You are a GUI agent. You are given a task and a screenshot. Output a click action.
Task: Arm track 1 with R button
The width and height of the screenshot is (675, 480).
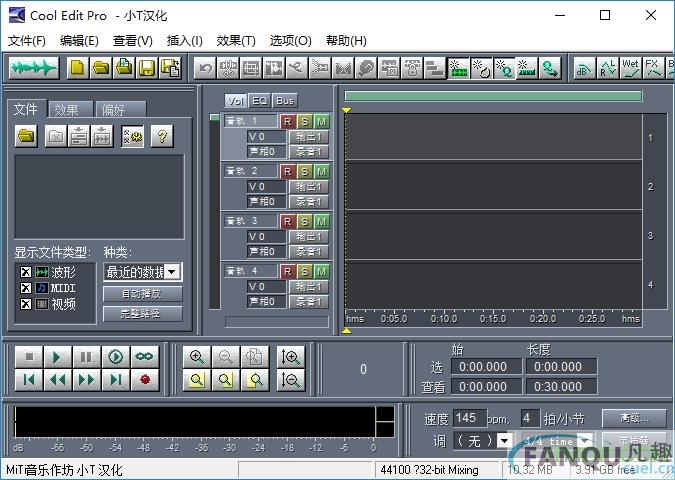click(x=287, y=122)
